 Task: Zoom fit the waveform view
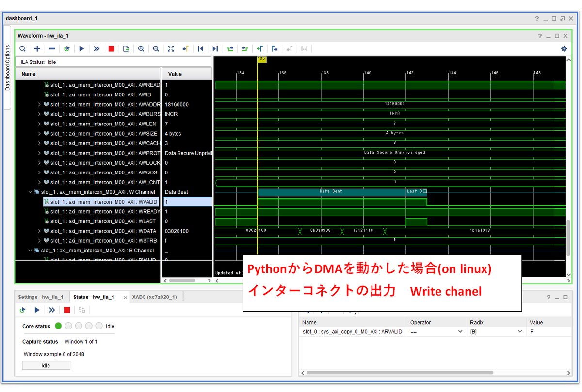click(171, 49)
